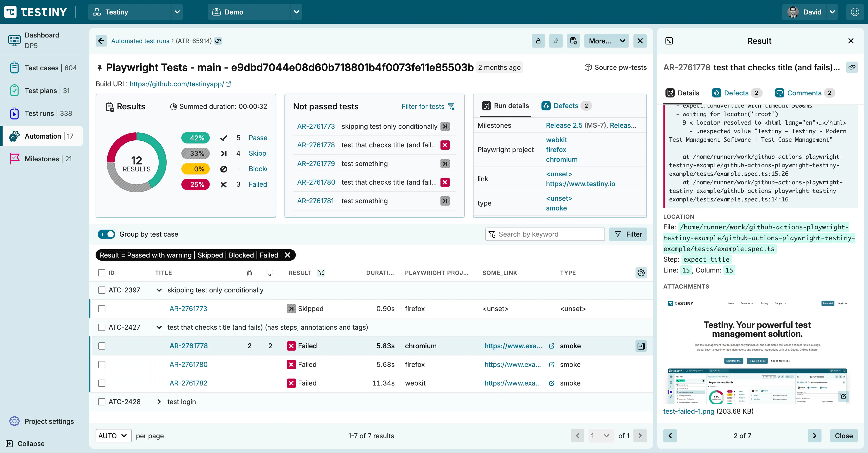Open table column settings gear
The width and height of the screenshot is (868, 453).
click(641, 273)
